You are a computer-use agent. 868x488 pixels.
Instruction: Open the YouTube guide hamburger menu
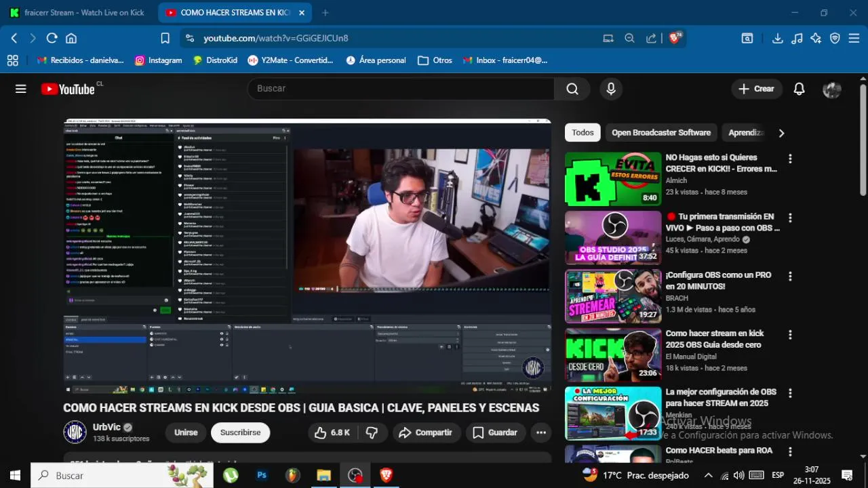click(21, 89)
